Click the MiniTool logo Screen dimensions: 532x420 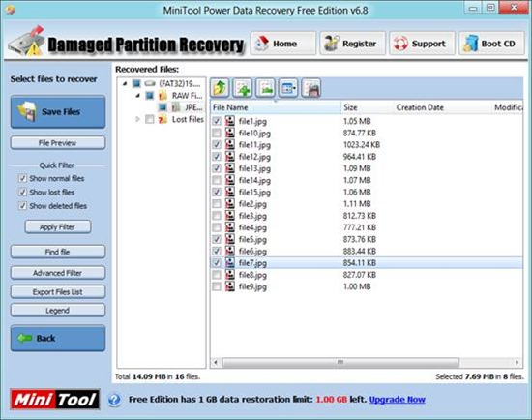pyautogui.click(x=54, y=400)
